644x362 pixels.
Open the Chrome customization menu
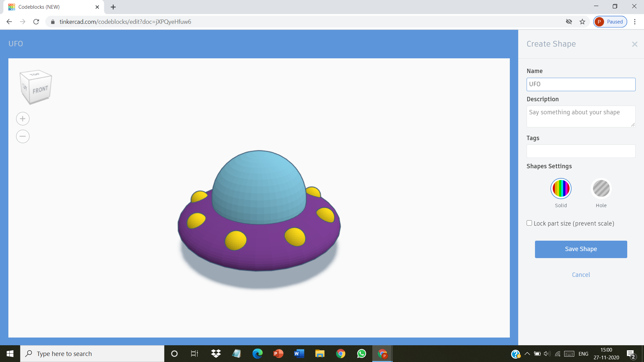click(x=635, y=21)
